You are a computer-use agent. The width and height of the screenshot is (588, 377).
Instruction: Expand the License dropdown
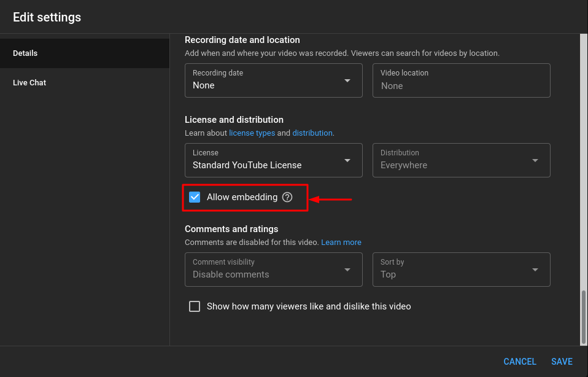coord(347,160)
